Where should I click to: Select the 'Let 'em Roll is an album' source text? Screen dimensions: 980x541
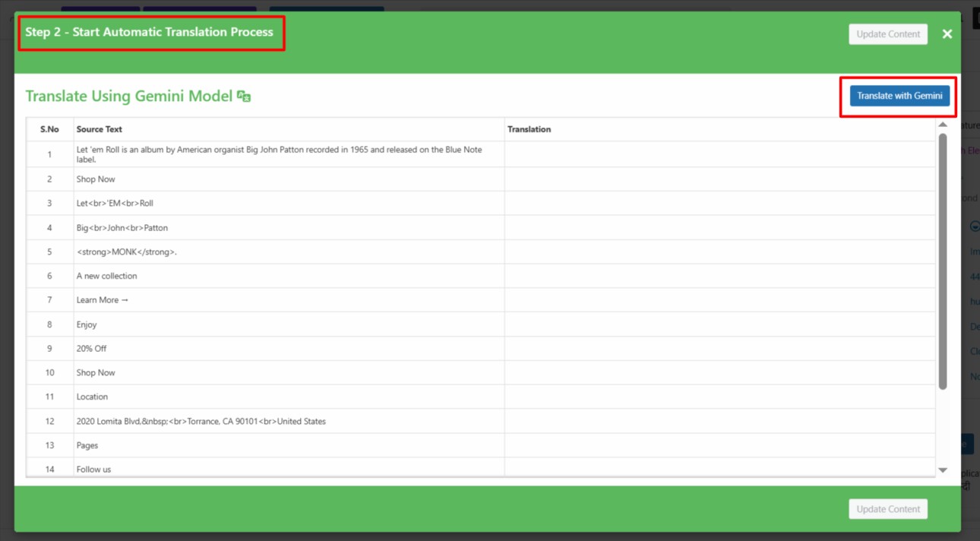[x=279, y=154]
